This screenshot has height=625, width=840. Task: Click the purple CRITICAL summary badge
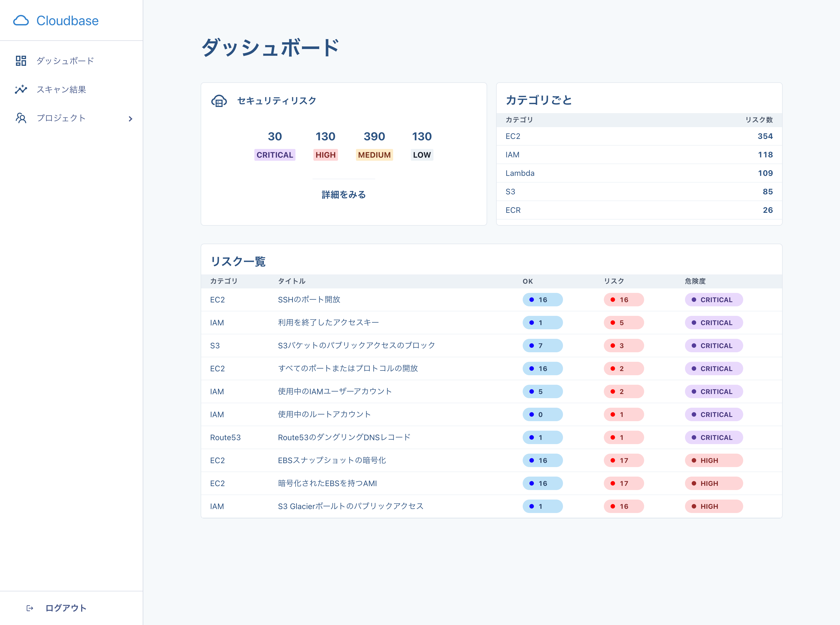[274, 155]
